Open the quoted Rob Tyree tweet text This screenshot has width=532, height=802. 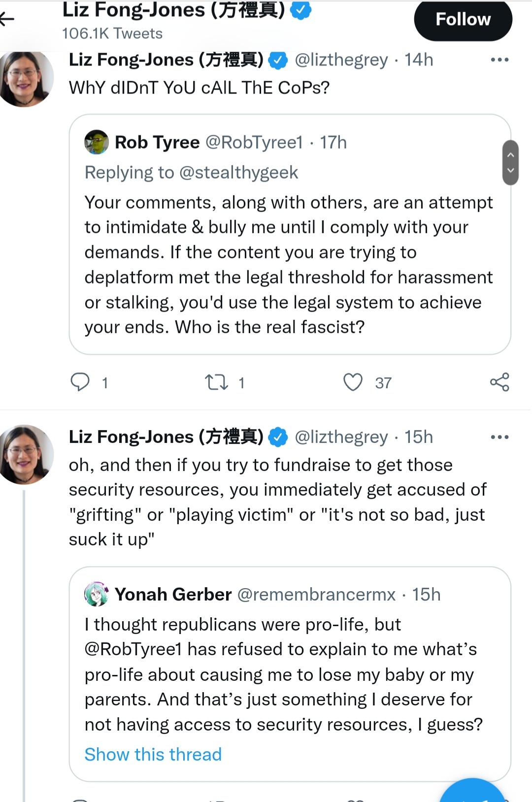click(289, 265)
